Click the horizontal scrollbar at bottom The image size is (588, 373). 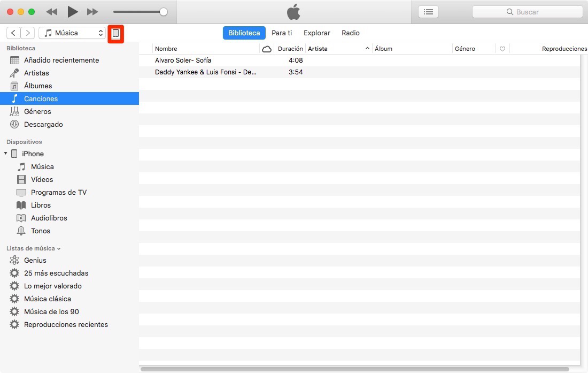[x=355, y=369]
